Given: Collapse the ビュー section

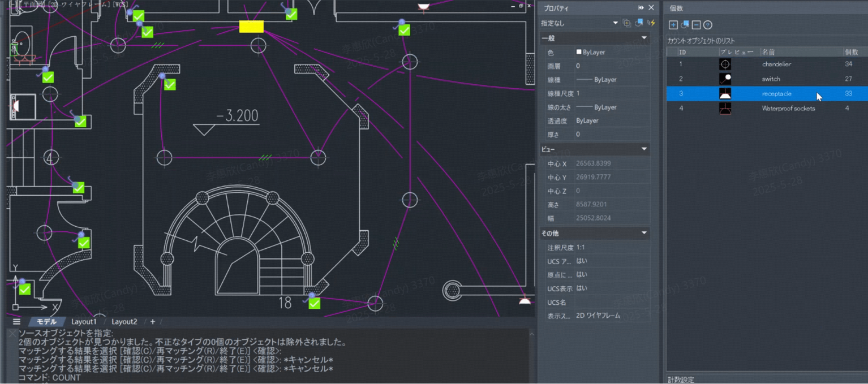Looking at the screenshot, I should pos(644,149).
